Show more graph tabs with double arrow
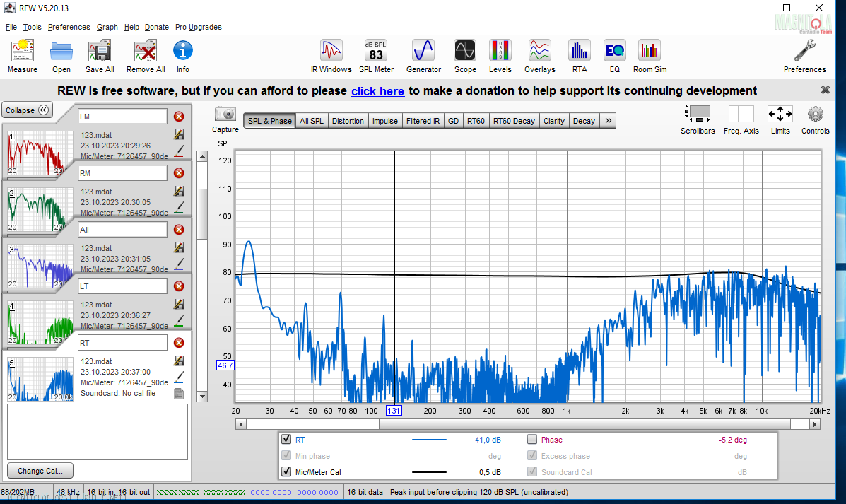This screenshot has height=504, width=846. click(608, 121)
